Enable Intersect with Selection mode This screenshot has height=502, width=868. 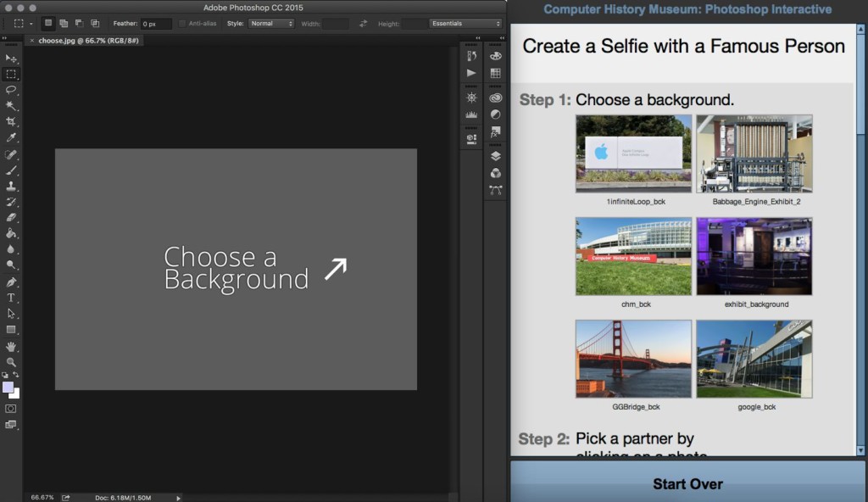click(95, 23)
